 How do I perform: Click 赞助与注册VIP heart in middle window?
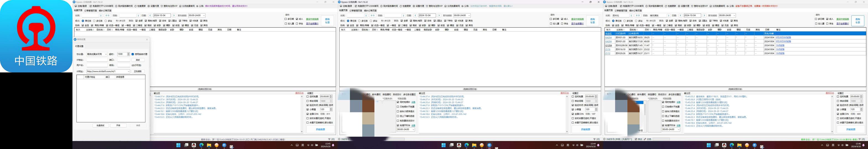427,6
